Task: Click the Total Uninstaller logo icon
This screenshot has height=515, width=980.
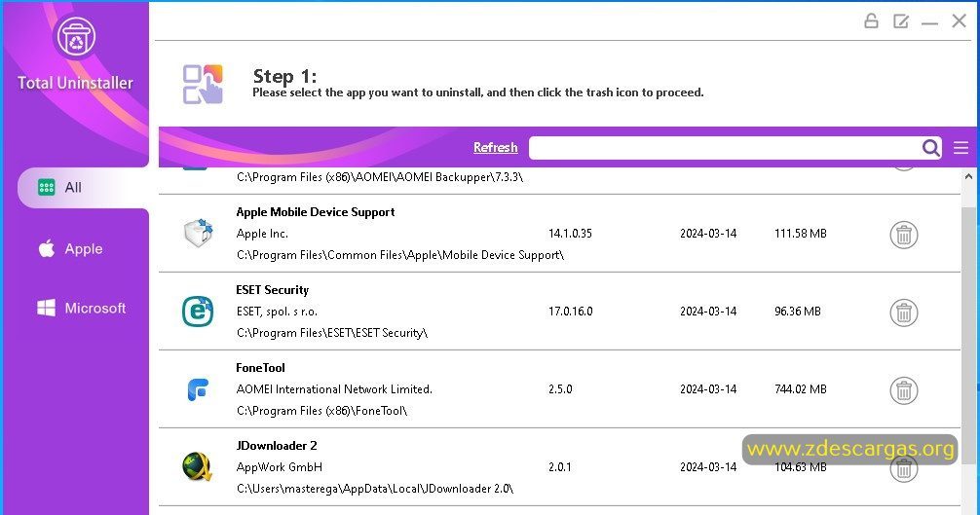Action: (x=76, y=37)
